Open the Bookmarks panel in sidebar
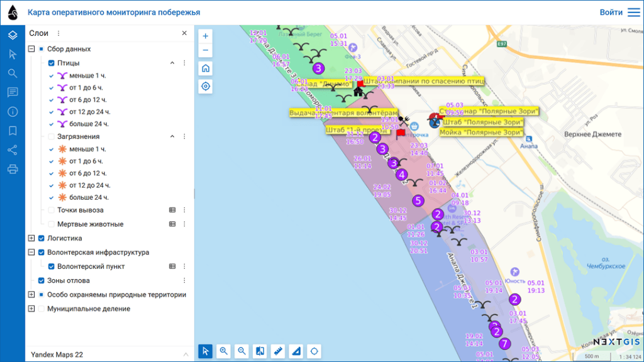The height and width of the screenshot is (362, 644). [13, 131]
